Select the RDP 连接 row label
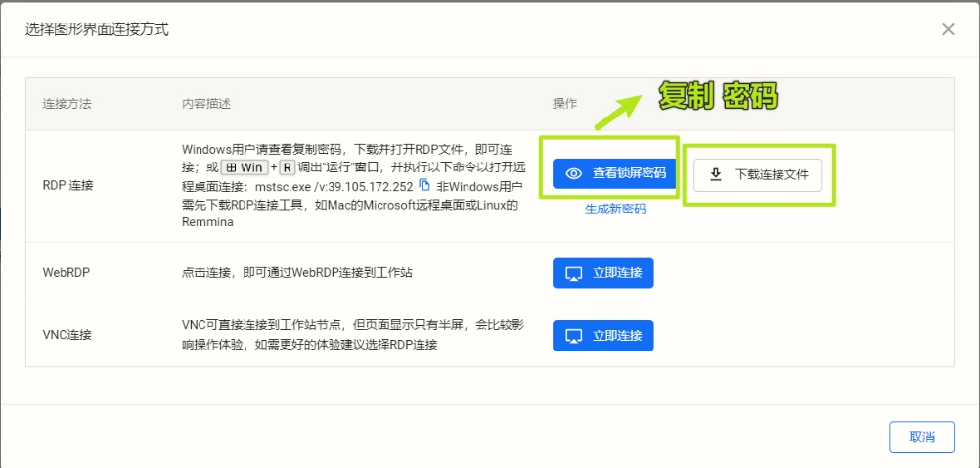This screenshot has width=980, height=468. click(67, 186)
